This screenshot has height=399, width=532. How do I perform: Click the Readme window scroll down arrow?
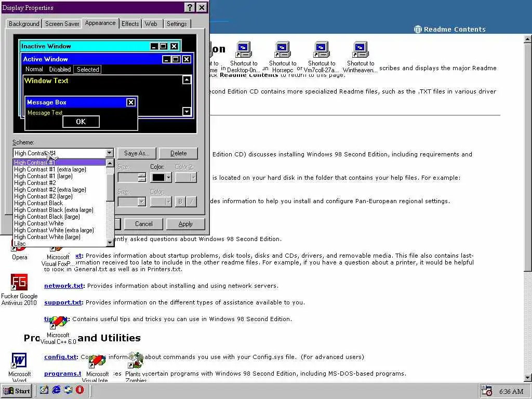pos(528,378)
